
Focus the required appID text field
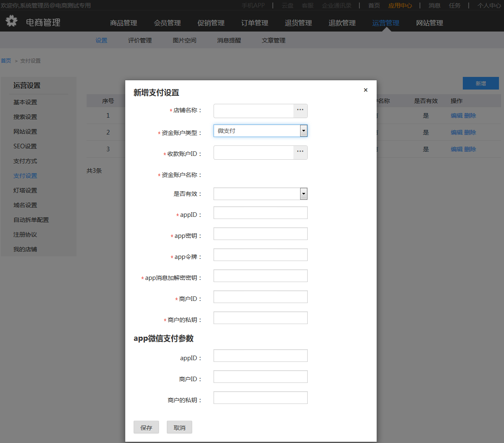(260, 213)
